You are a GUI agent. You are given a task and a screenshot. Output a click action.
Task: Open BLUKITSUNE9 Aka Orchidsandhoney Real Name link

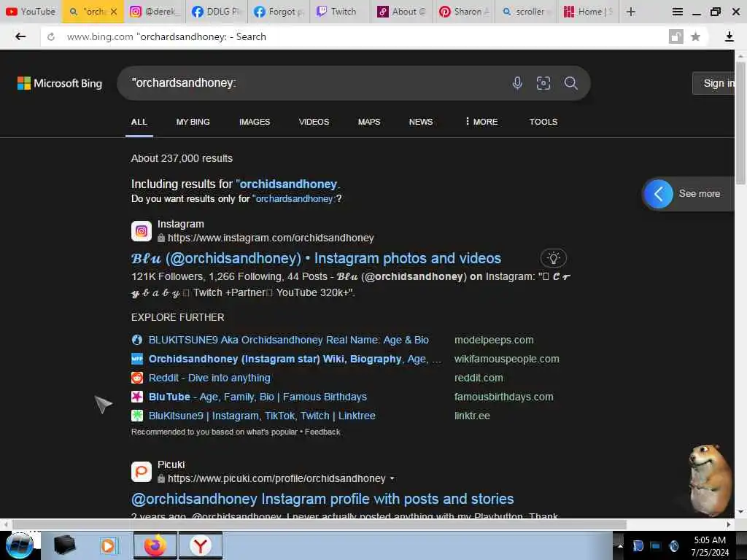tap(288, 340)
